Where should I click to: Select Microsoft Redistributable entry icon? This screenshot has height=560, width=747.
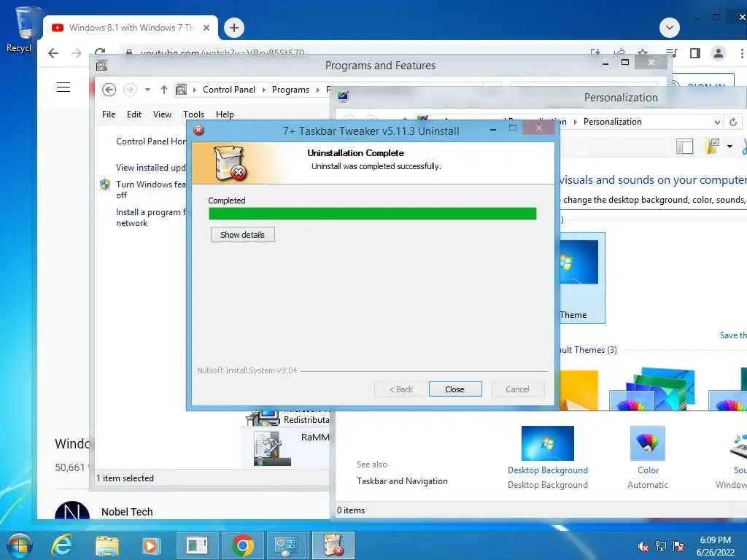(x=263, y=418)
